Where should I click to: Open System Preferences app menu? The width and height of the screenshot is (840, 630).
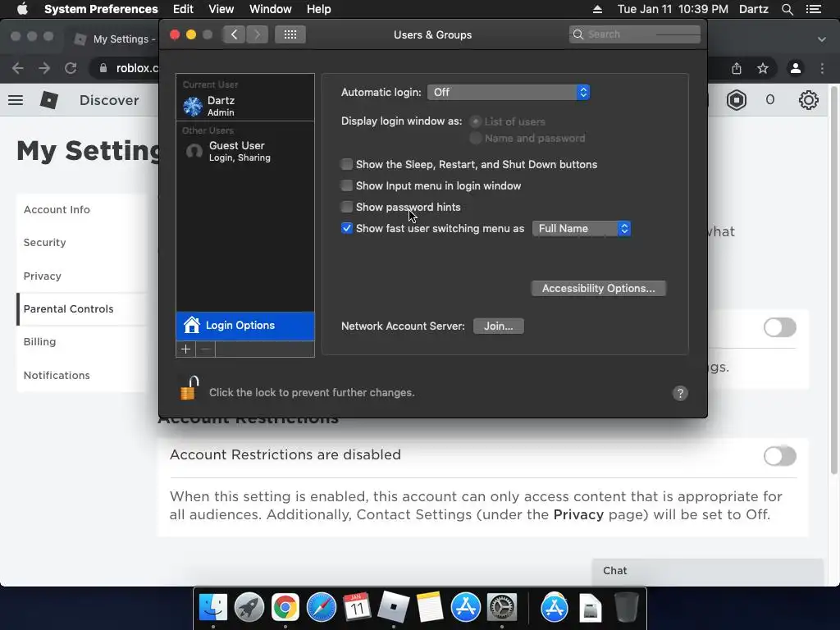click(101, 9)
